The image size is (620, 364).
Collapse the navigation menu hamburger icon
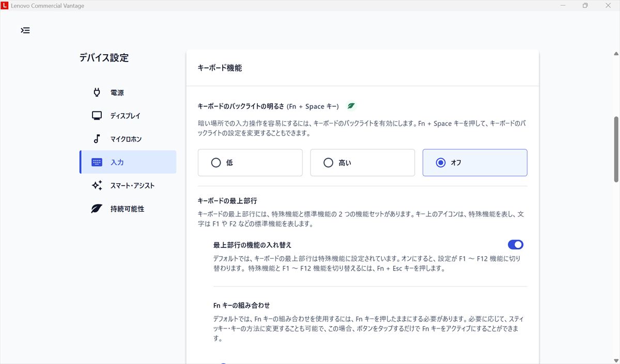(25, 30)
